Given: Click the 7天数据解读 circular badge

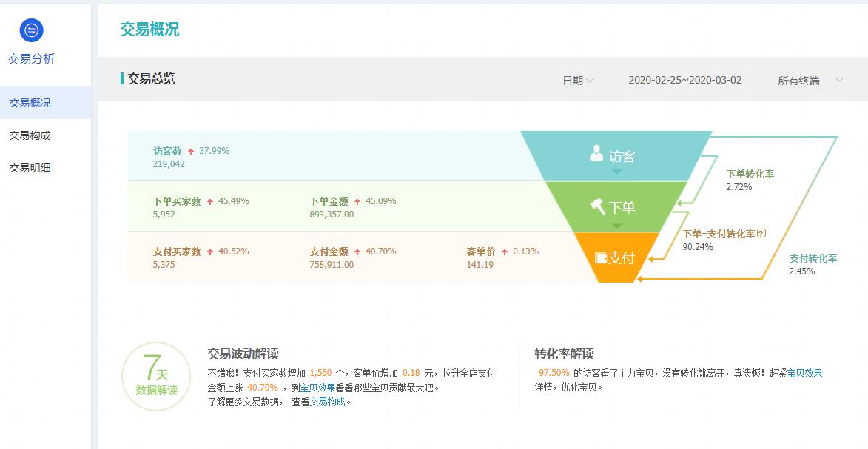Looking at the screenshot, I should click(x=155, y=376).
